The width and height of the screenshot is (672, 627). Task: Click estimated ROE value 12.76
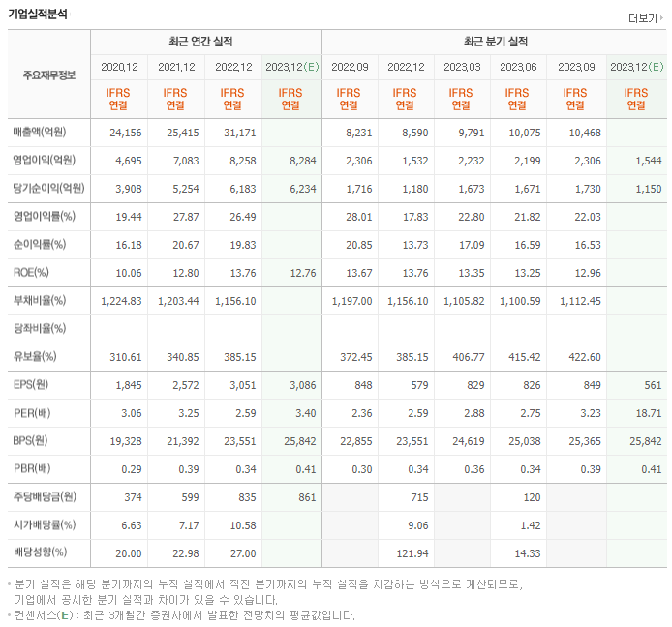coord(303,273)
